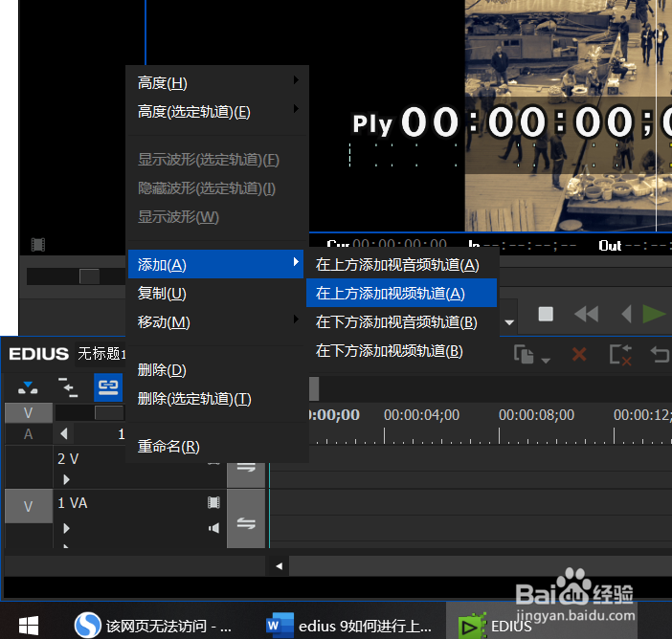Open 高度(选定轨道)(E) submenu
672x639 pixels.
(x=216, y=112)
